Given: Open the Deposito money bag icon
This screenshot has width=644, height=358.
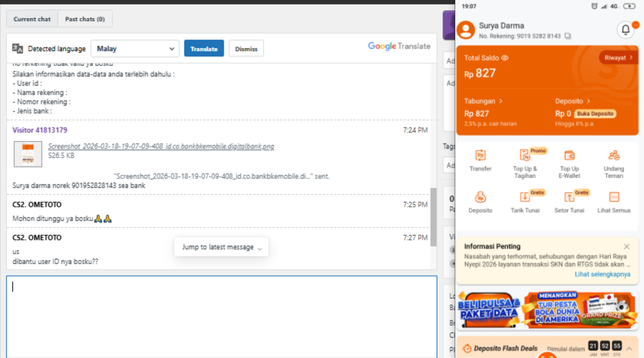Looking at the screenshot, I should pos(480,197).
